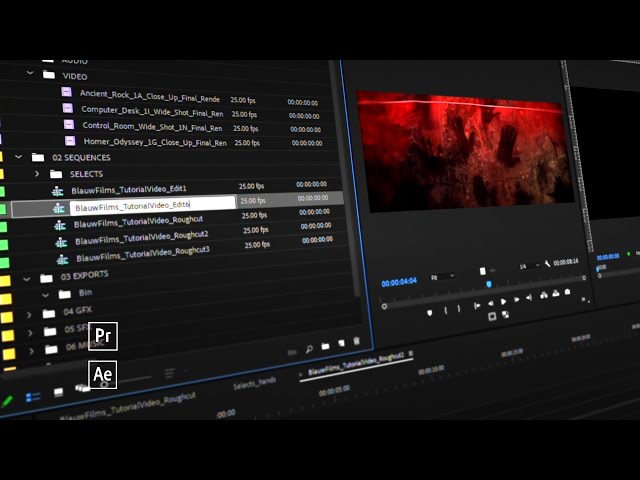The width and height of the screenshot is (640, 480).
Task: Click the 25.00 fps value of Roughcut3
Action: 257,245
